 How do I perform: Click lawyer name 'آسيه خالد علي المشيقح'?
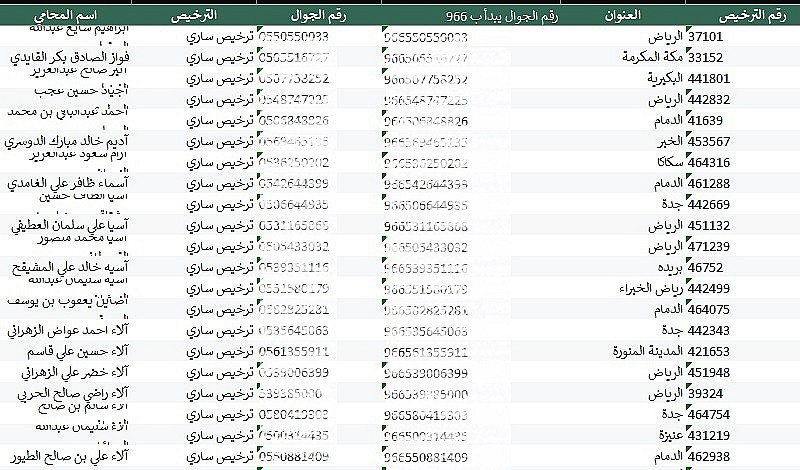70,267
